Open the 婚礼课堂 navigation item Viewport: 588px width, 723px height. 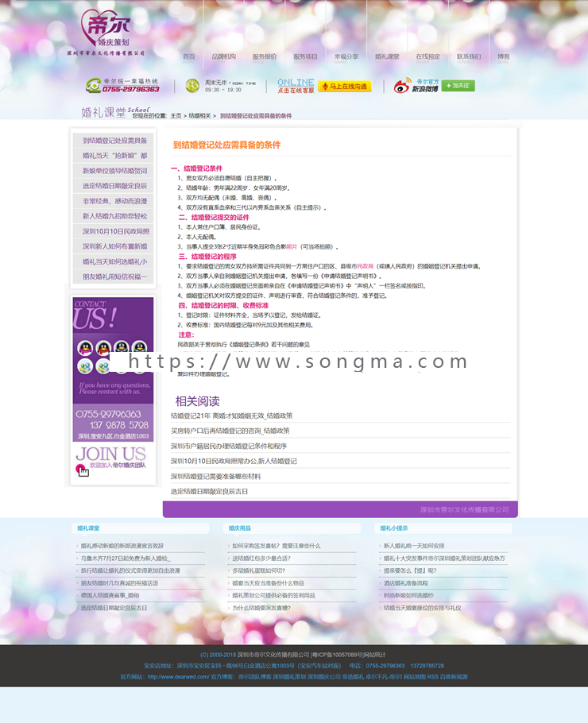pyautogui.click(x=387, y=56)
